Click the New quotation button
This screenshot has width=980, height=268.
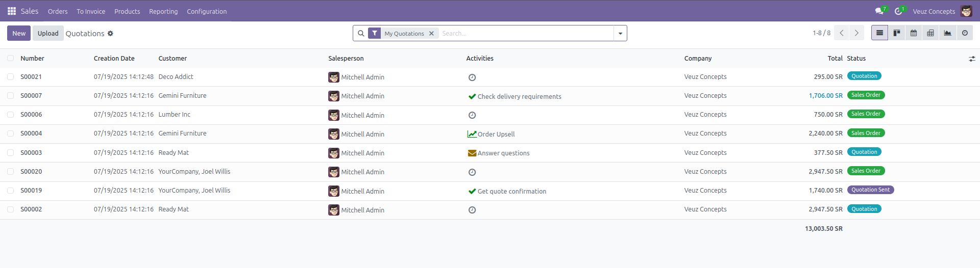point(19,34)
